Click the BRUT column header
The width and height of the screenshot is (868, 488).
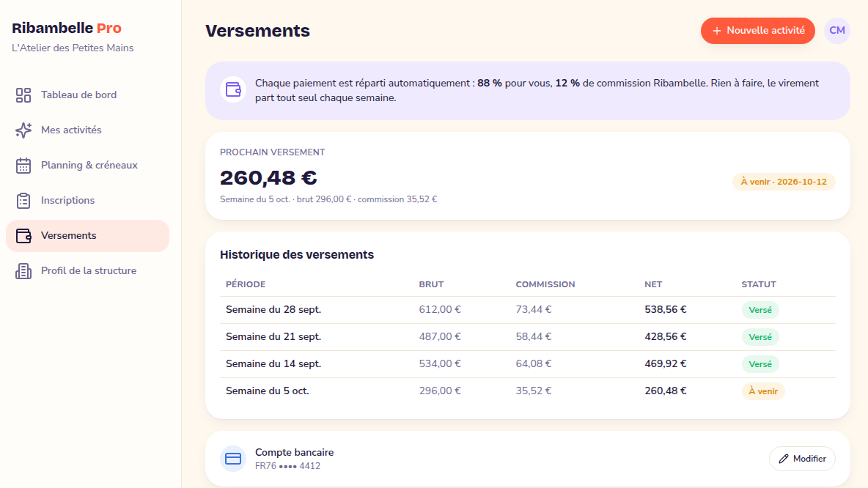[x=431, y=284]
